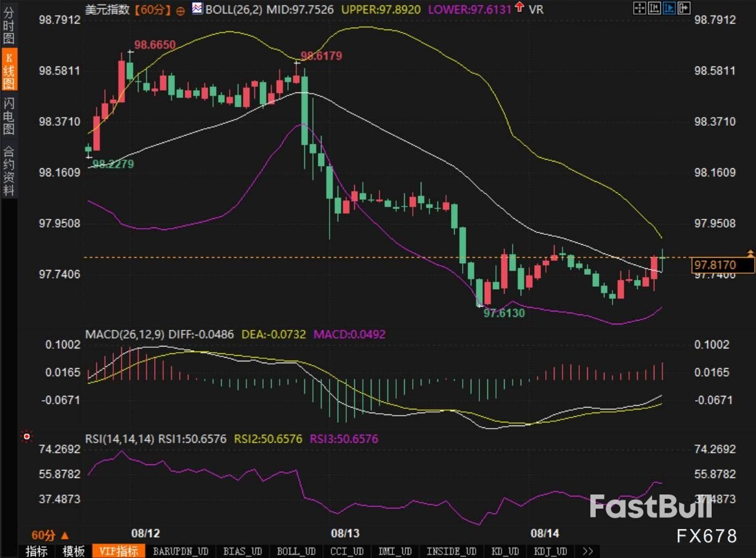
Task: Expand more indicator tabs with >> arrow
Action: point(587,551)
